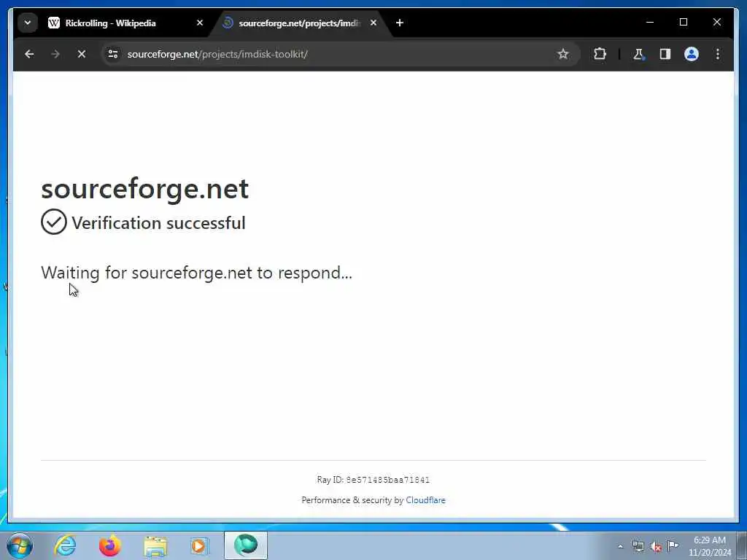Switch to Rickrolling - Wikipedia tab
Screen dimensions: 747x560
pos(124,23)
